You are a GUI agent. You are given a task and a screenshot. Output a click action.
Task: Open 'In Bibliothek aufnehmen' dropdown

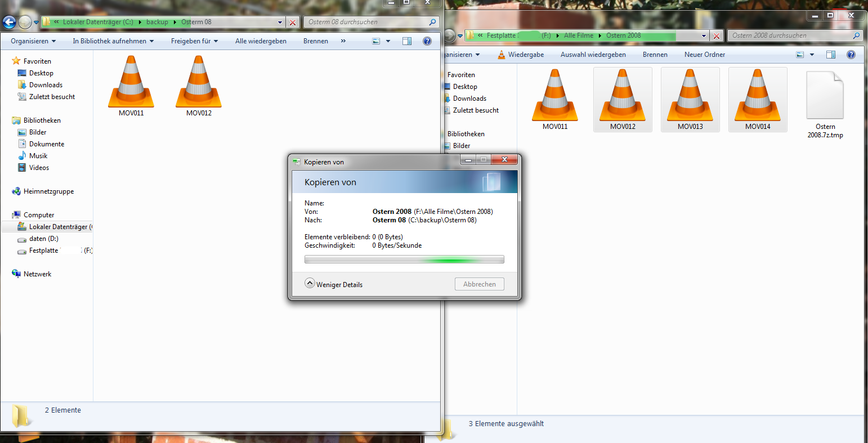tap(113, 41)
